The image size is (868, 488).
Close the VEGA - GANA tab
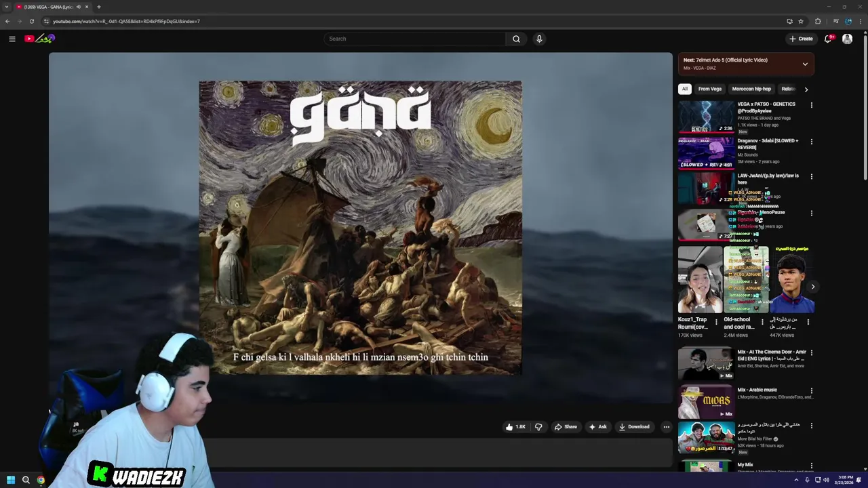coord(87,7)
